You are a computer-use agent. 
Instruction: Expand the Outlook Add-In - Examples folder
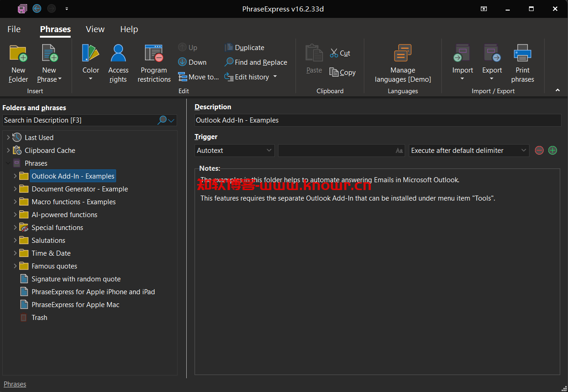tap(15, 176)
